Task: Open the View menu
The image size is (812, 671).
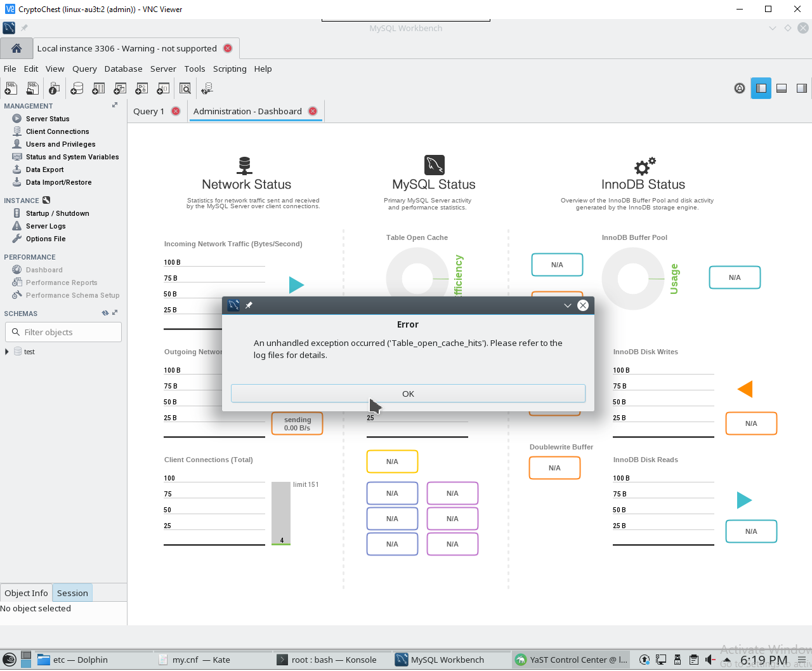Action: pyautogui.click(x=55, y=69)
